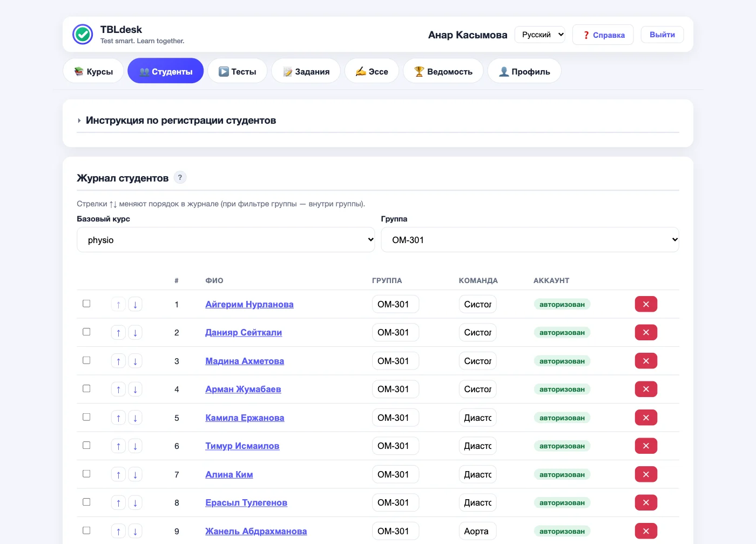
Task: Move Тимур Исмаилов up with arrow
Action: coord(118,446)
